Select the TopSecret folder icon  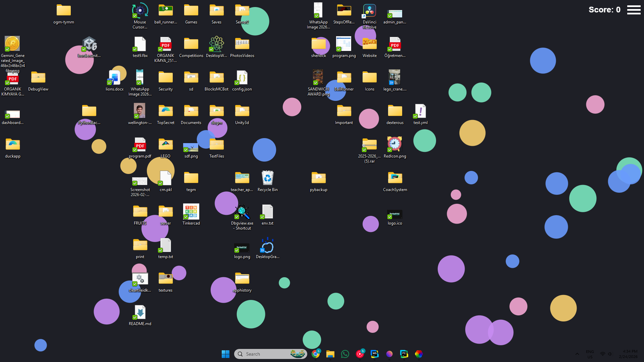(x=165, y=111)
